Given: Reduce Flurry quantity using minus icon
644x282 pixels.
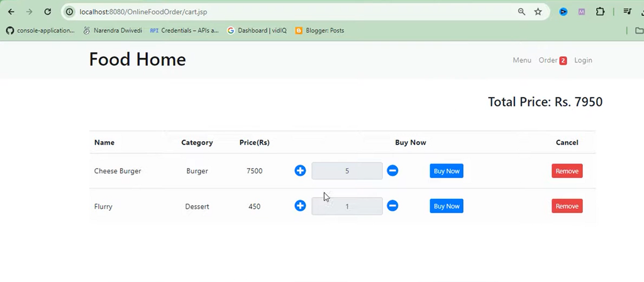Looking at the screenshot, I should tap(392, 206).
